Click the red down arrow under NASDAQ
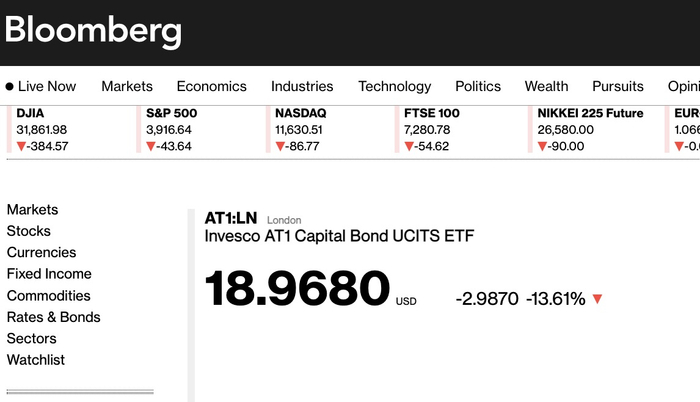The image size is (700, 402). coord(280,147)
